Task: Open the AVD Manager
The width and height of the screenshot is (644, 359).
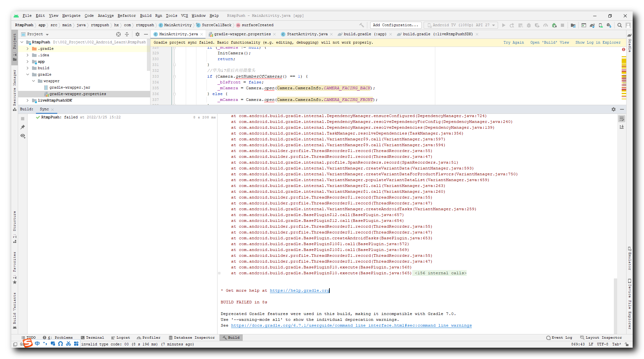Action: (x=600, y=25)
